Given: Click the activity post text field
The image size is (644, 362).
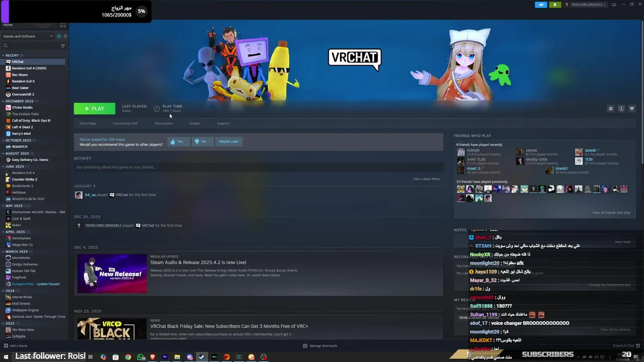Looking at the screenshot, I should coord(258,167).
